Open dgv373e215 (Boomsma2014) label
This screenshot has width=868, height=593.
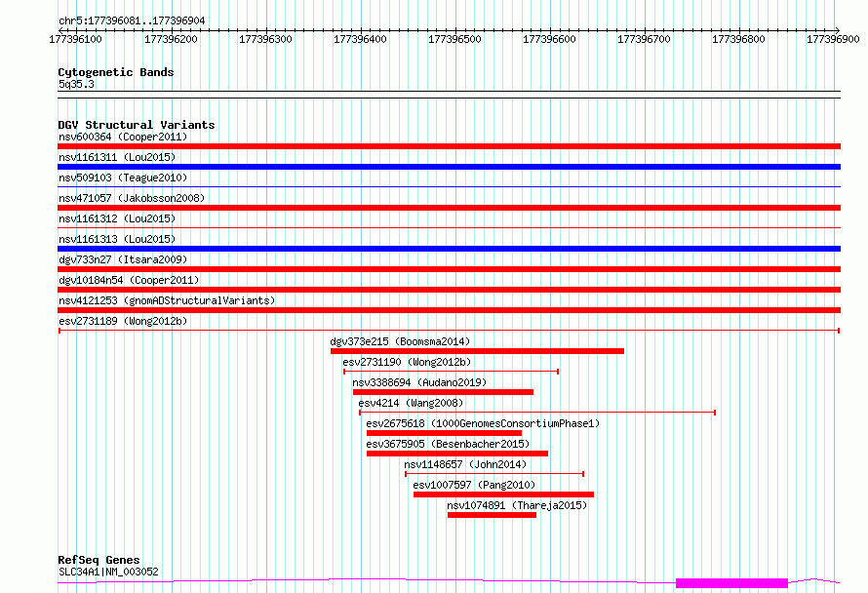(x=400, y=341)
